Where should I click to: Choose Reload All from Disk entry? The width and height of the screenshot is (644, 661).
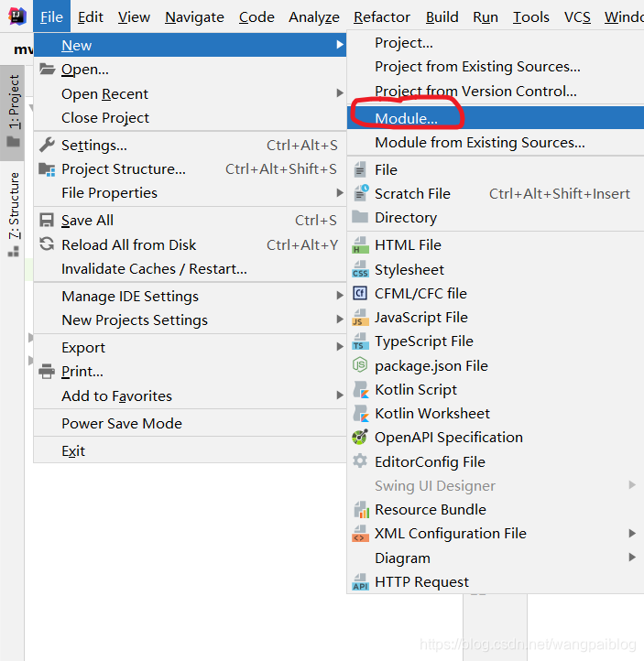coord(190,244)
